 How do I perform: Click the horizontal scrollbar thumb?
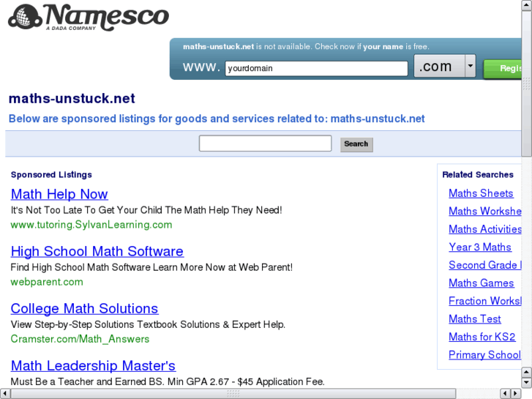(x=233, y=394)
